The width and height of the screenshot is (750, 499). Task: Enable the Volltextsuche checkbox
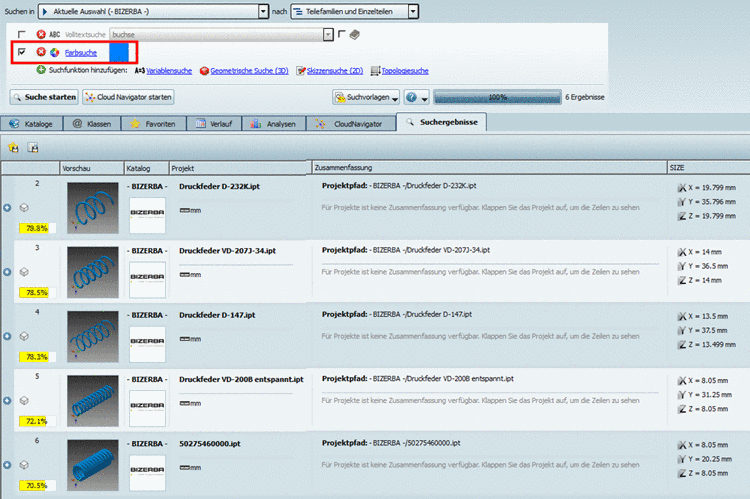click(x=22, y=34)
